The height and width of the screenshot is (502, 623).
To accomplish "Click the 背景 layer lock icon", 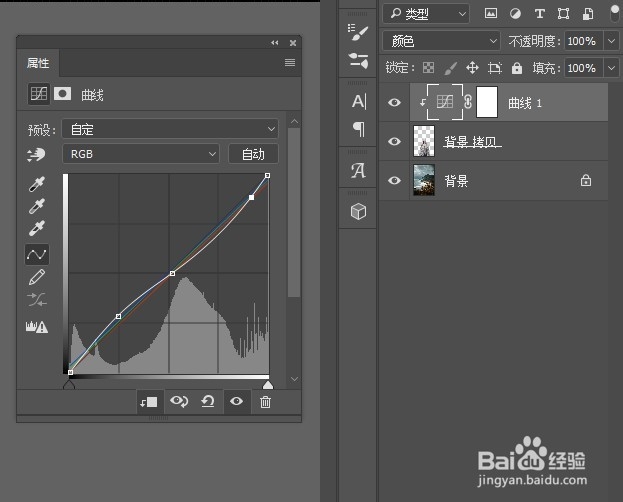I will 586,180.
